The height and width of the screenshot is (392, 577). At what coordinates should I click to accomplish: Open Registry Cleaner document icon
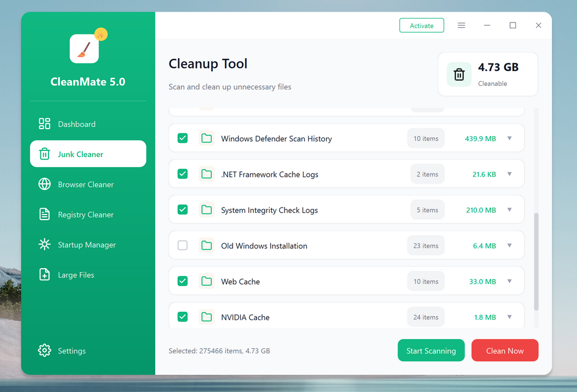44,214
